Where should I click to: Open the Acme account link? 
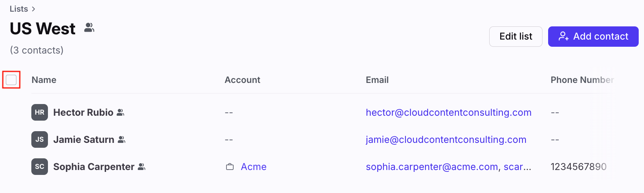[254, 167]
